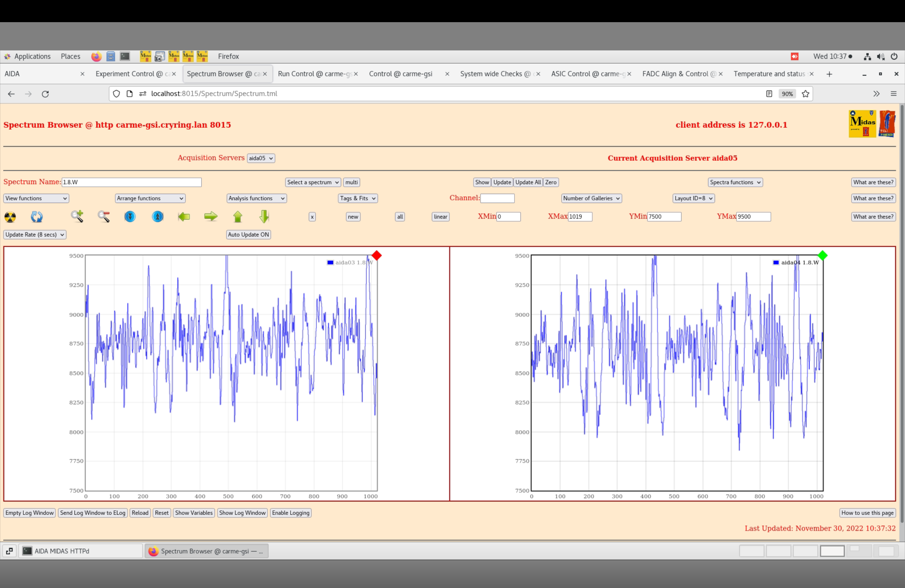
Task: Click the red diamond marker on aida03 plot
Action: pos(376,256)
